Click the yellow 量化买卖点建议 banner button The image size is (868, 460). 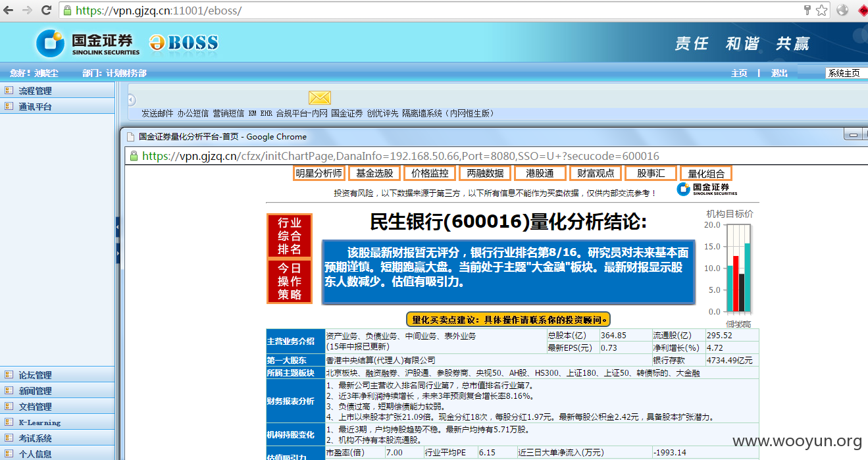[x=508, y=320]
